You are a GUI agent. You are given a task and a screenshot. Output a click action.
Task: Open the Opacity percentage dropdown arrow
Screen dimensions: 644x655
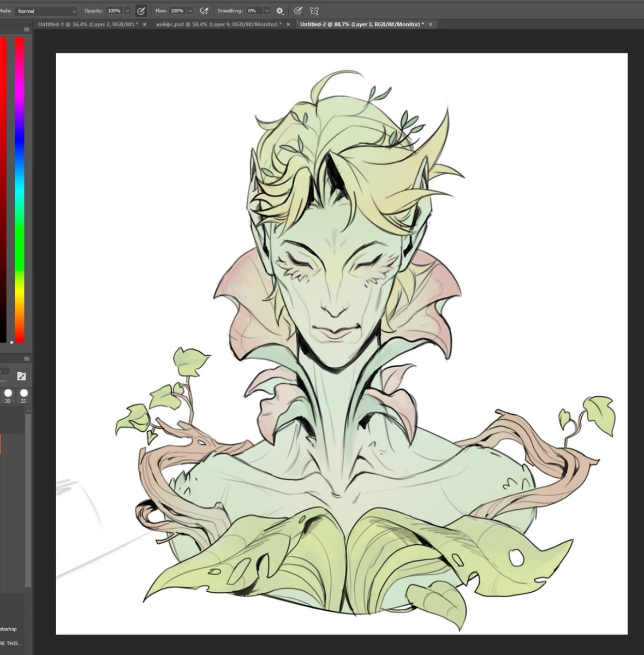(x=127, y=10)
